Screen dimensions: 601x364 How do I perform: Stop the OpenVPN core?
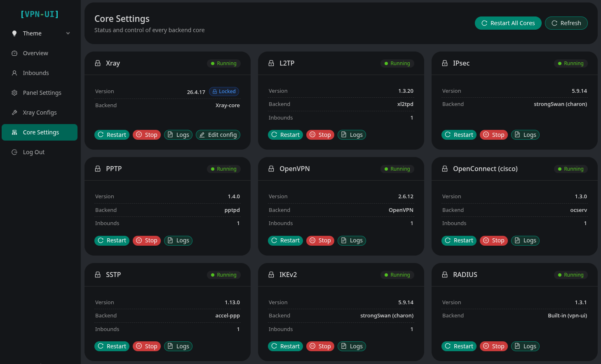(x=320, y=240)
